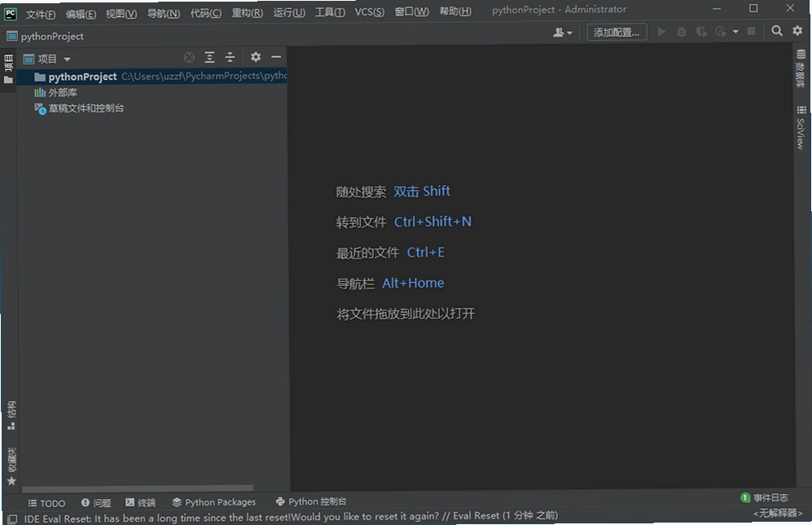Click the tool window quick-access icon in status bar
Image resolution: width=812 pixels, height=525 pixels.
(12, 518)
